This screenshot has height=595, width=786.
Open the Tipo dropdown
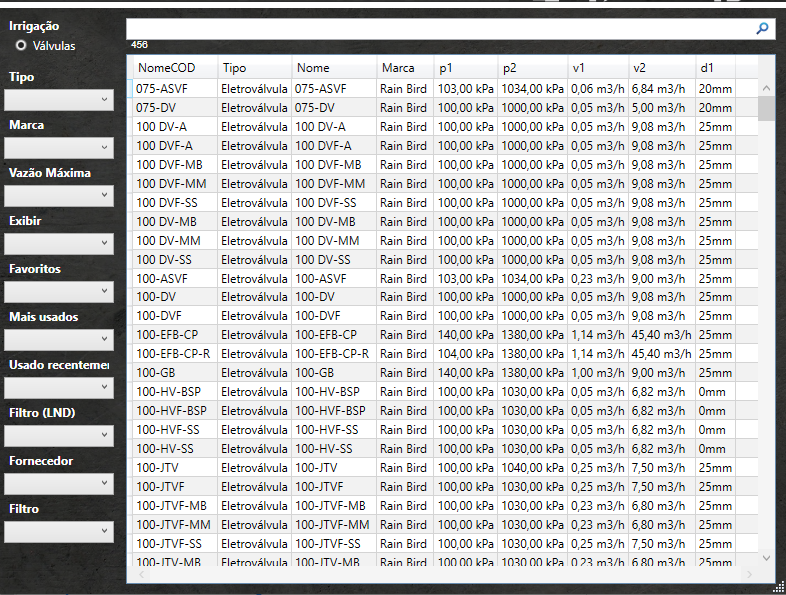pos(59,100)
